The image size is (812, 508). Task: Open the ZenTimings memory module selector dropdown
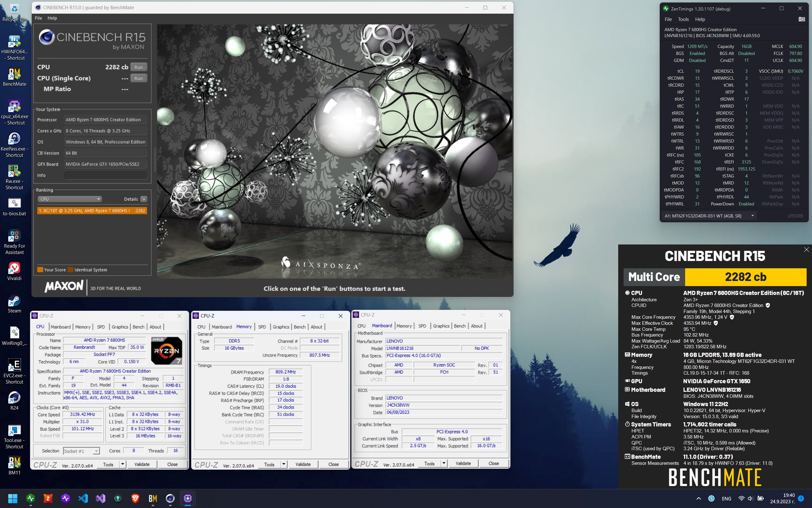(709, 216)
